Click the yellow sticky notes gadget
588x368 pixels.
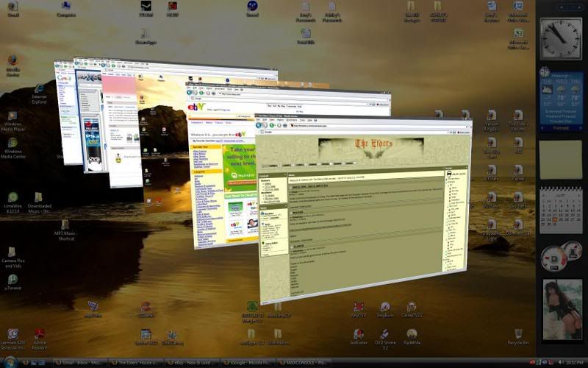[x=561, y=160]
